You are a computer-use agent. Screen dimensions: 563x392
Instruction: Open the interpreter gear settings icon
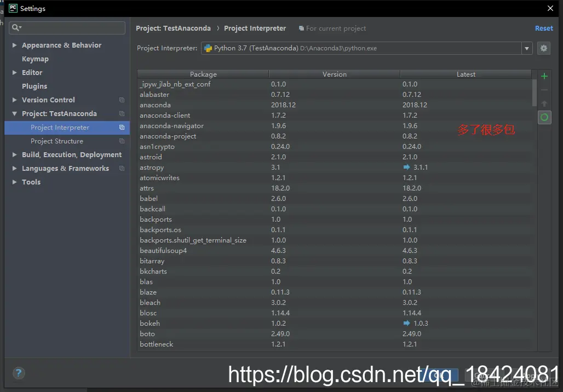pos(544,48)
